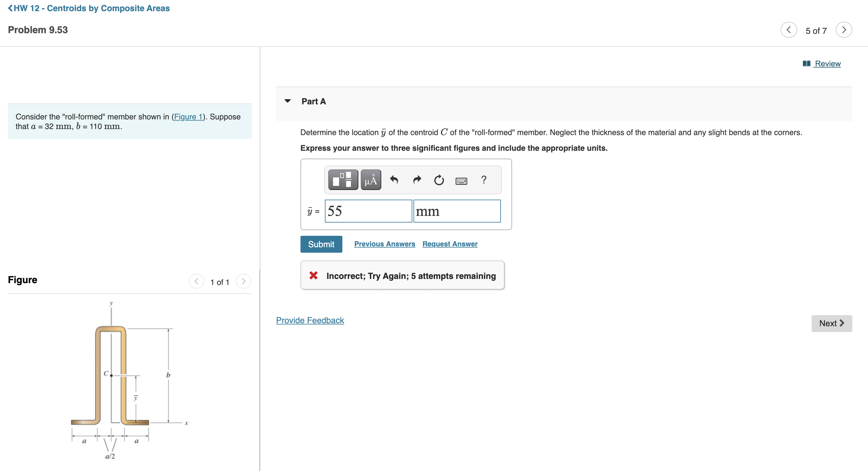Open the keyboard shortcuts icon
This screenshot has height=471, width=868.
[x=461, y=181]
